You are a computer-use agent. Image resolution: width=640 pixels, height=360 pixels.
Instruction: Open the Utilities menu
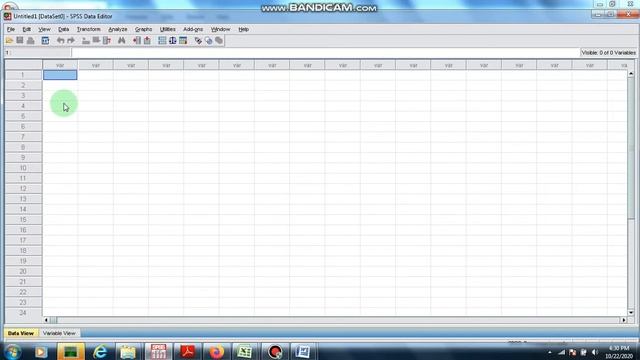[x=168, y=29]
